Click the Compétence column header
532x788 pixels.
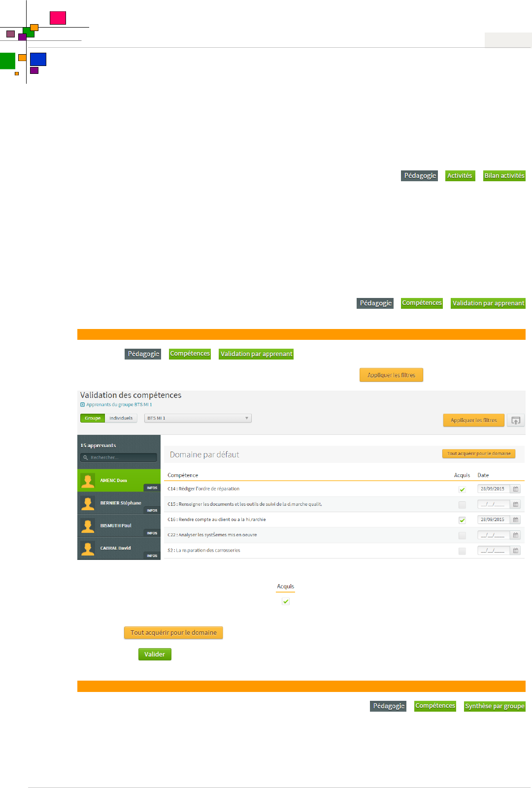pos(183,475)
